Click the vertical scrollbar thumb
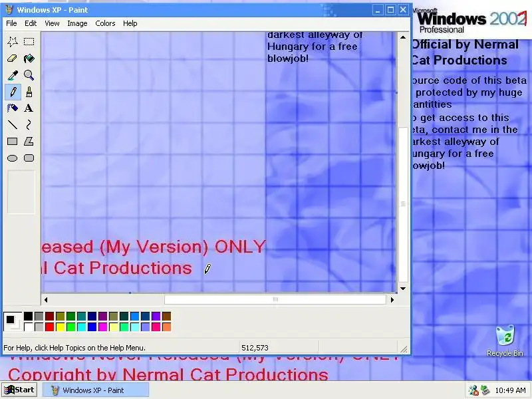 click(x=403, y=205)
